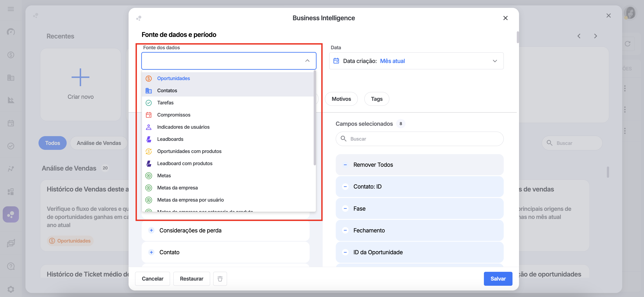Go to next recent reports with right arrow
The height and width of the screenshot is (297, 644).
[x=596, y=36]
